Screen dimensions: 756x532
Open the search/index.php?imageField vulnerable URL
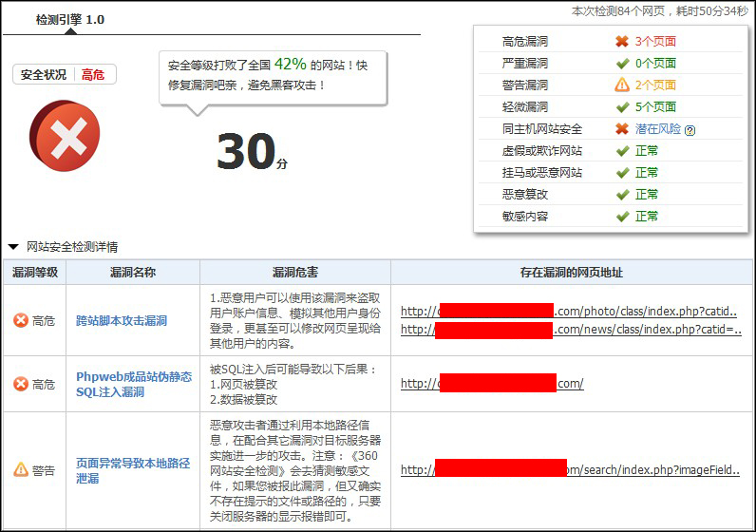pos(570,469)
